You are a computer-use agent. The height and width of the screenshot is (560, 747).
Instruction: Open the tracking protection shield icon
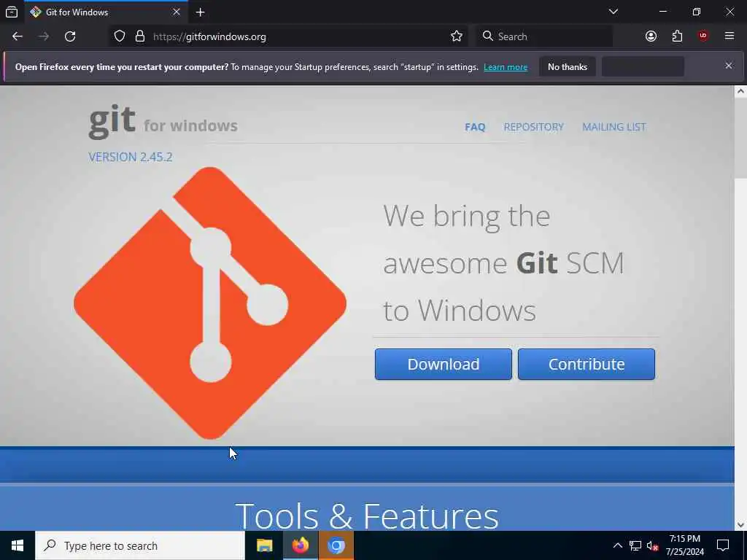[120, 36]
